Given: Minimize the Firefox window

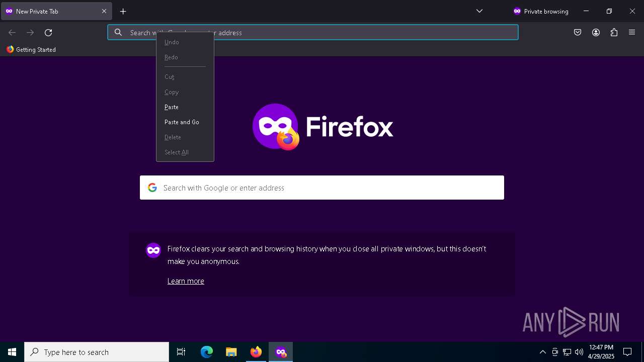Looking at the screenshot, I should (586, 11).
